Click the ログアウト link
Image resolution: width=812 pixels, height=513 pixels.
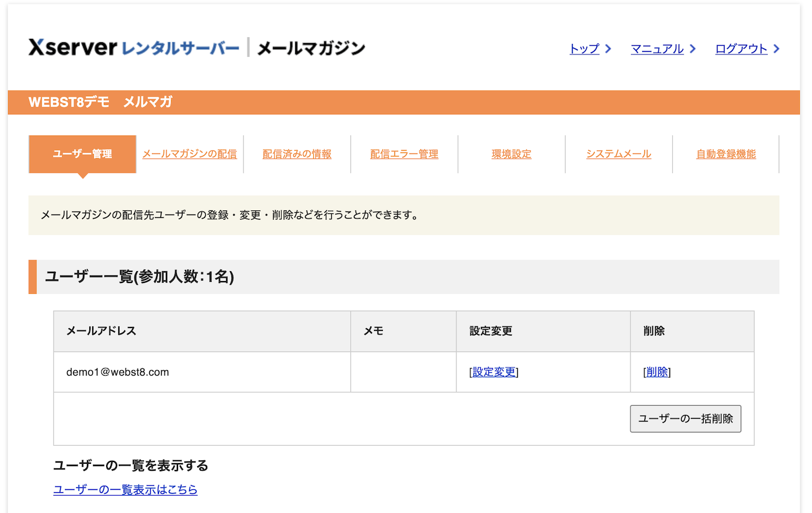pos(741,49)
